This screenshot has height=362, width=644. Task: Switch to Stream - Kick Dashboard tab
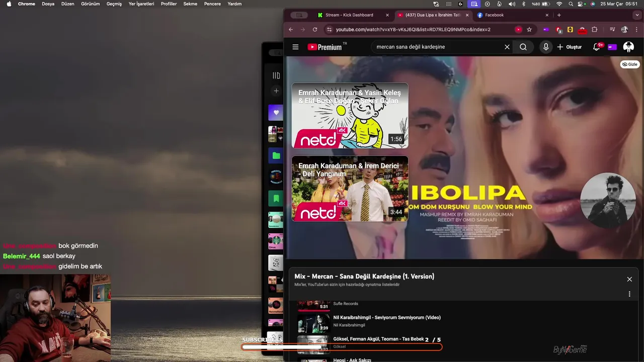tap(350, 15)
